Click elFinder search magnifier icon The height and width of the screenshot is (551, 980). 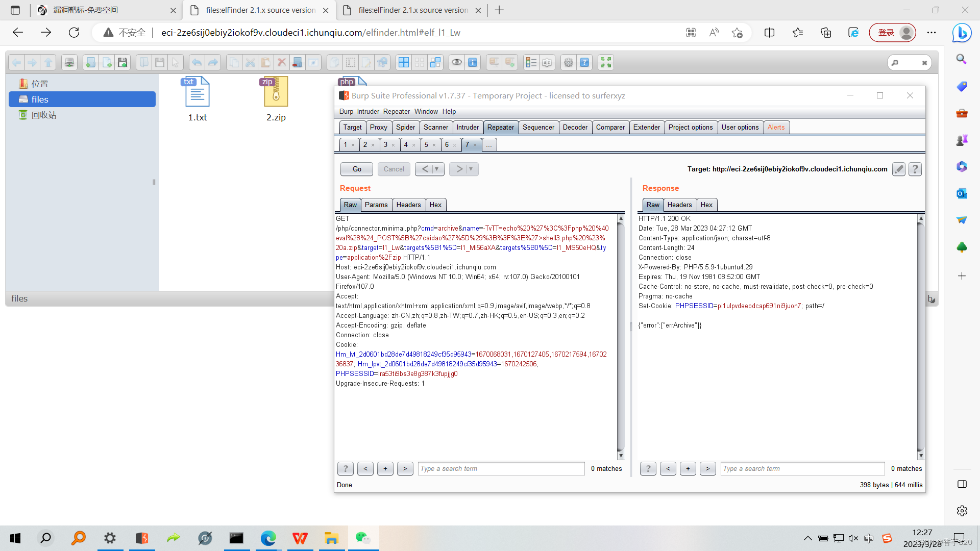click(895, 63)
